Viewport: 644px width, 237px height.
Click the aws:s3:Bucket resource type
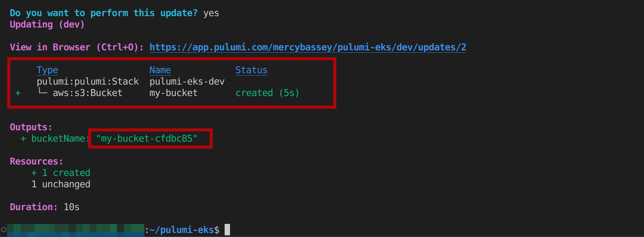[87, 93]
